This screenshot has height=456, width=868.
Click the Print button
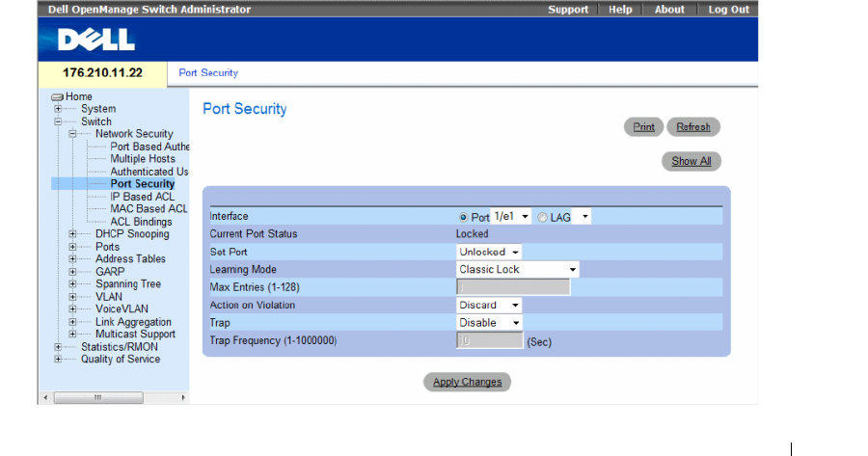coord(644,126)
